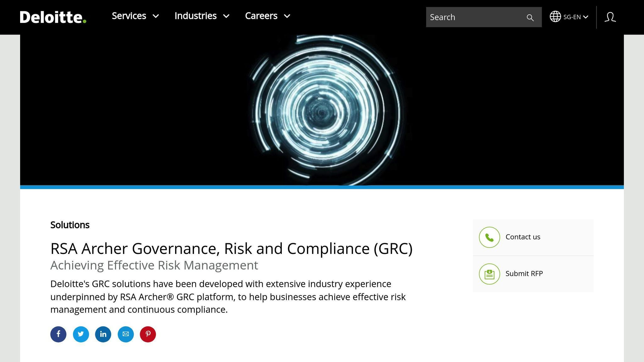Click the Deloitte logo
This screenshot has height=362, width=644.
click(53, 17)
